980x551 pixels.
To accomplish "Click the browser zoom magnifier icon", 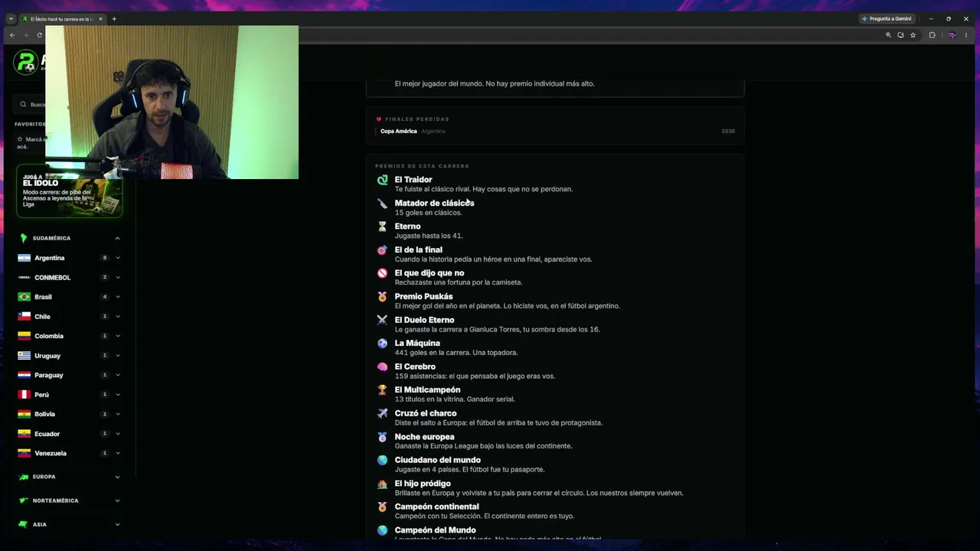I will click(888, 35).
